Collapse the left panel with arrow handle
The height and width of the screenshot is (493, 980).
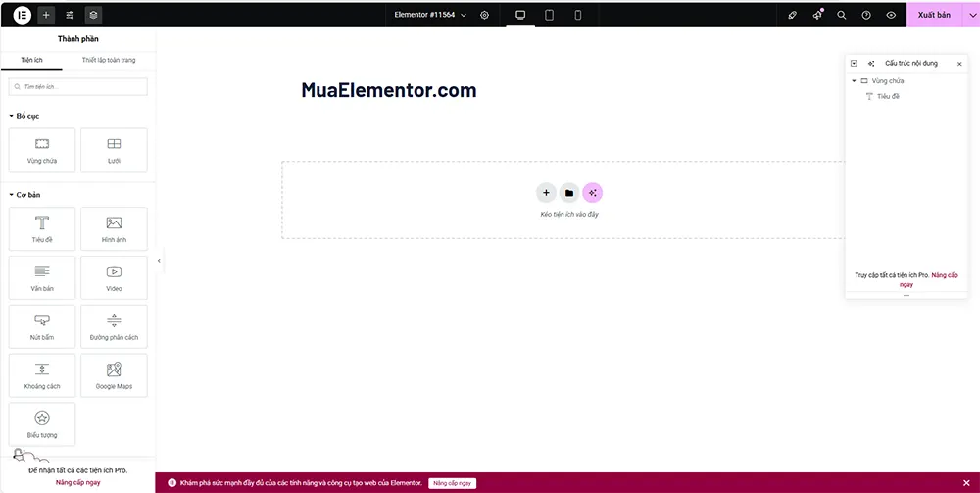coord(159,260)
